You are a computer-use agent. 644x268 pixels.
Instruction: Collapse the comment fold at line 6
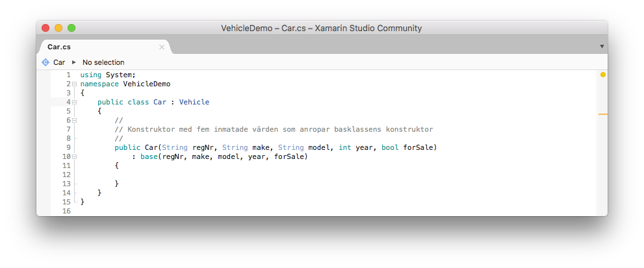tap(74, 120)
